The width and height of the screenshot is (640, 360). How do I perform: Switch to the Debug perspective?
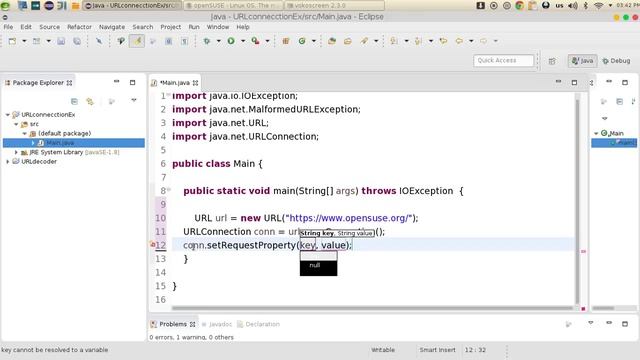coord(616,61)
